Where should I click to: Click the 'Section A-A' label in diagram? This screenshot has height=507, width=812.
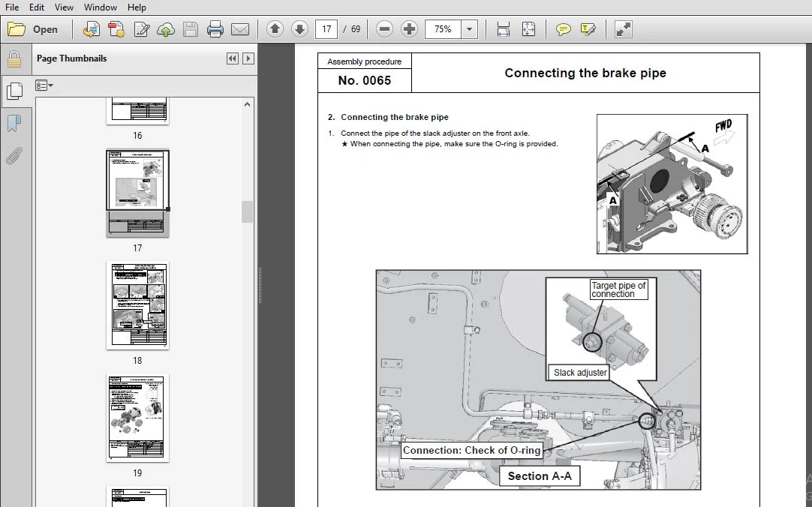(x=540, y=476)
